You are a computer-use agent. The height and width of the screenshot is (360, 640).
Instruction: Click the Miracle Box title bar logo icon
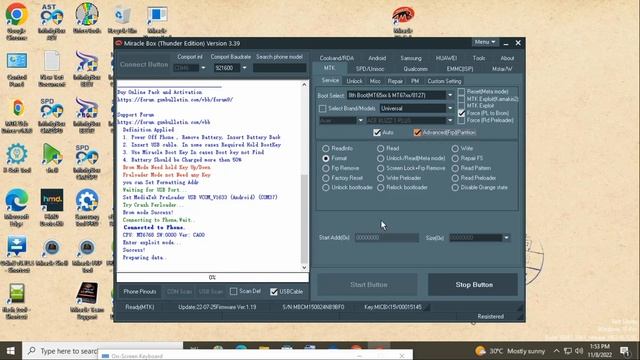(x=119, y=43)
